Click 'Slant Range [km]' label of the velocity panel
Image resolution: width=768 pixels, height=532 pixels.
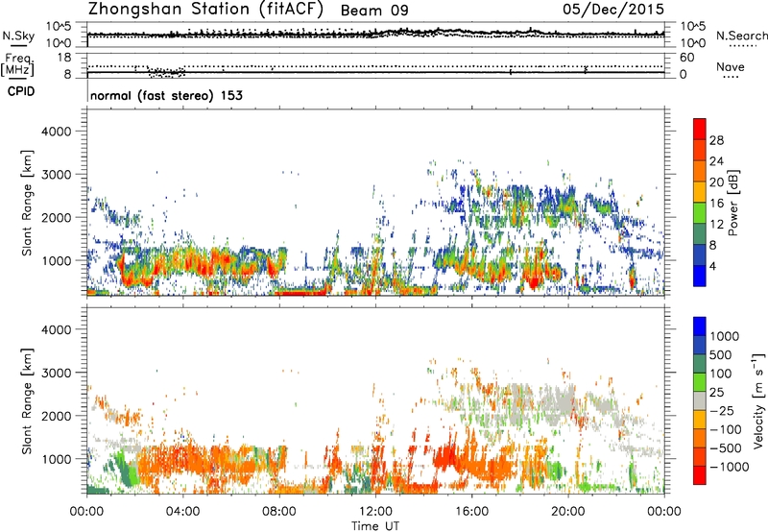click(x=27, y=401)
